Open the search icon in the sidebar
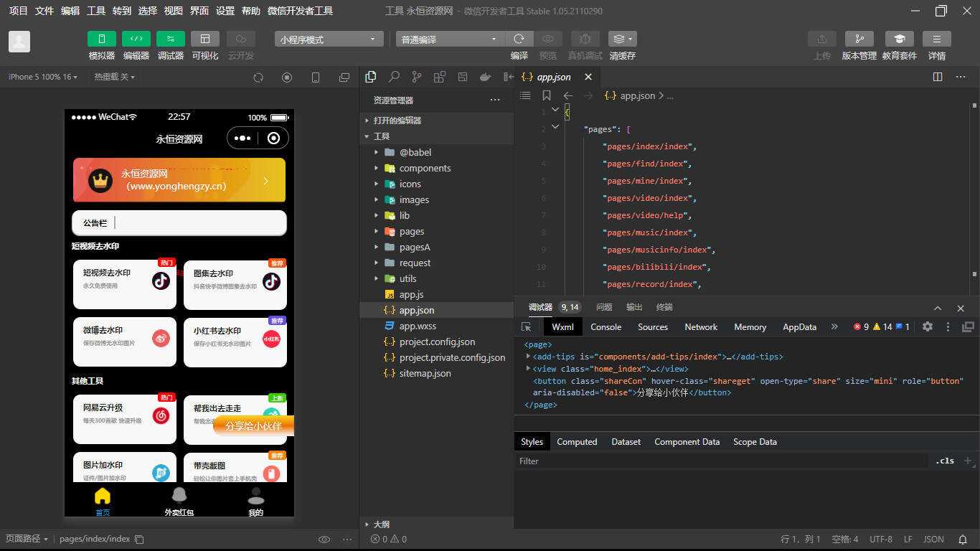 pos(394,77)
